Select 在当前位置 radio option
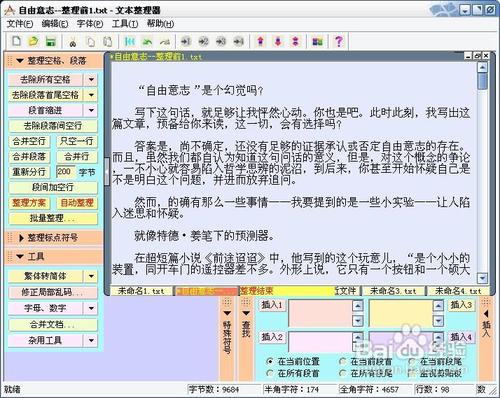The height and width of the screenshot is (398, 500). pos(270,361)
